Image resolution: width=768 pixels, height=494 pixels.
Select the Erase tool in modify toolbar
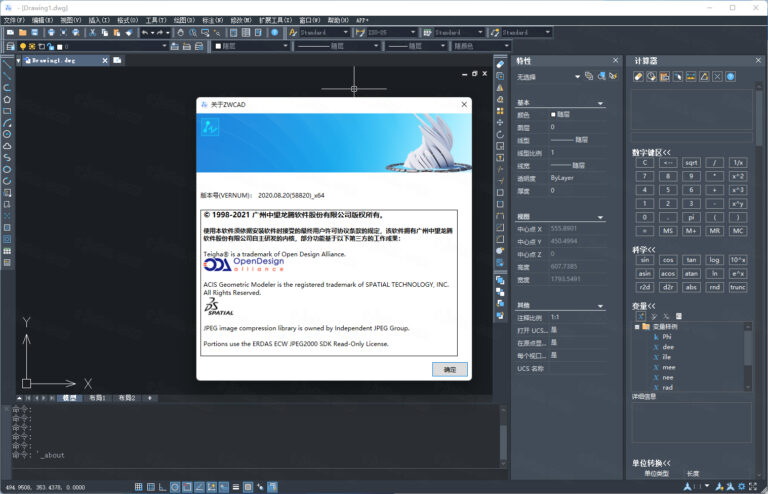[x=500, y=64]
